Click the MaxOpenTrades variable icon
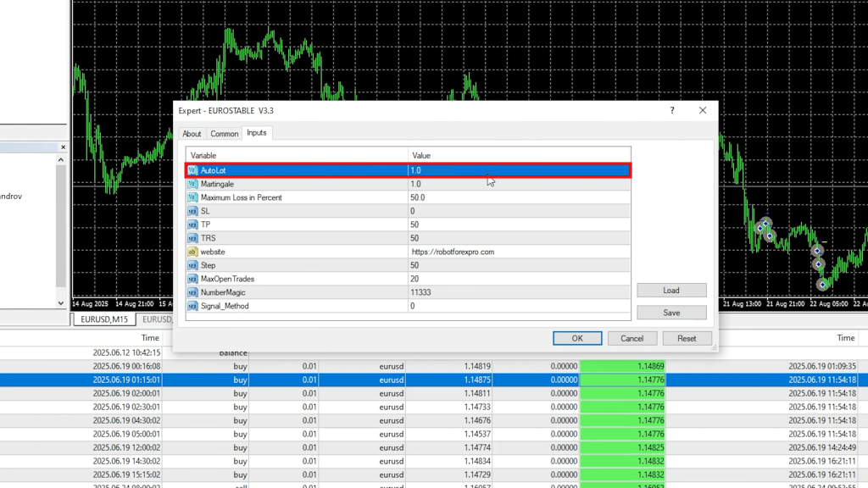Image resolution: width=868 pixels, height=488 pixels. point(192,279)
